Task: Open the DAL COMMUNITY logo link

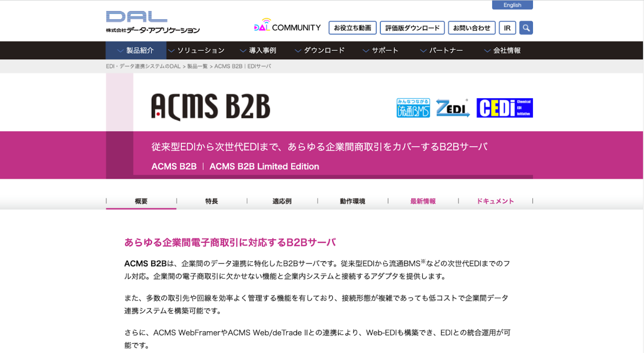Action: (x=287, y=26)
